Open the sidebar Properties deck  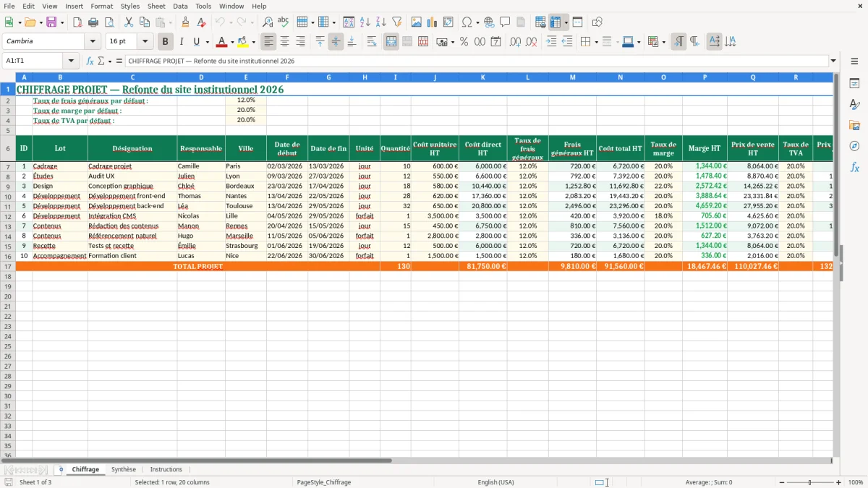tap(854, 84)
